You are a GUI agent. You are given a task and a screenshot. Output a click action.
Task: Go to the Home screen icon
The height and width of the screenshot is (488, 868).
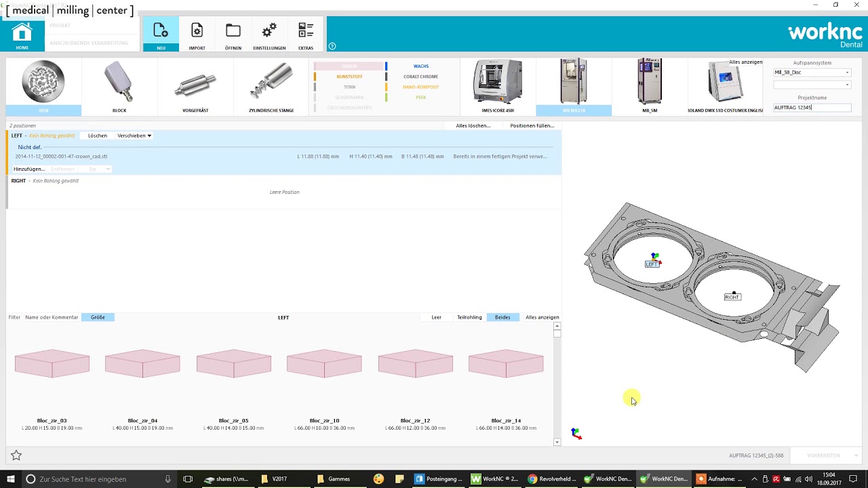click(x=22, y=35)
